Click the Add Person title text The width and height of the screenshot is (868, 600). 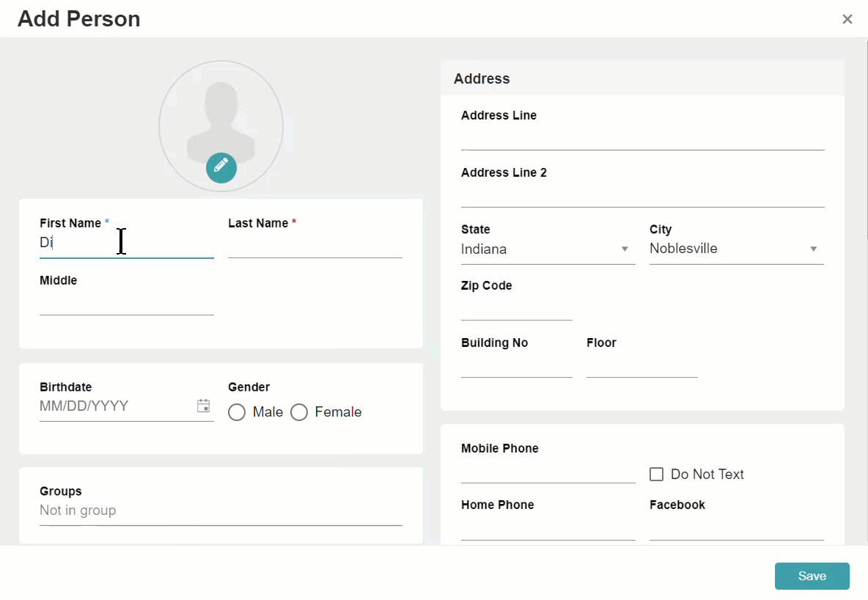[x=79, y=19]
